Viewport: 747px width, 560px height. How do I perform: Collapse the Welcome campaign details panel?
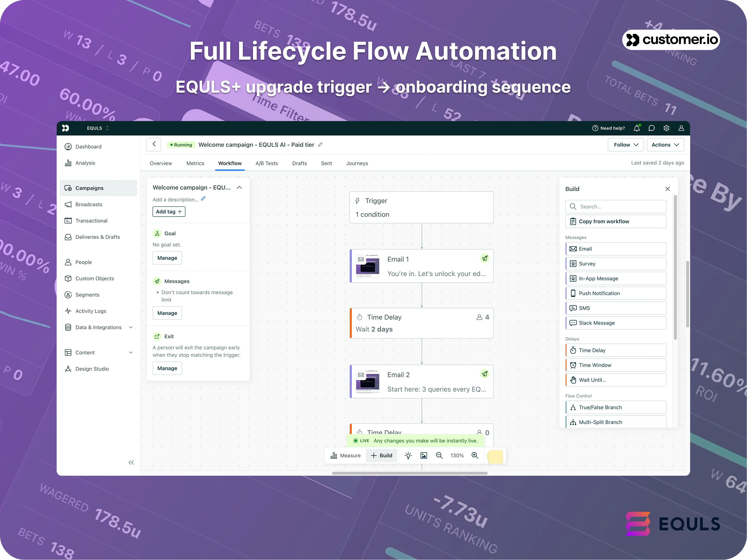239,188
